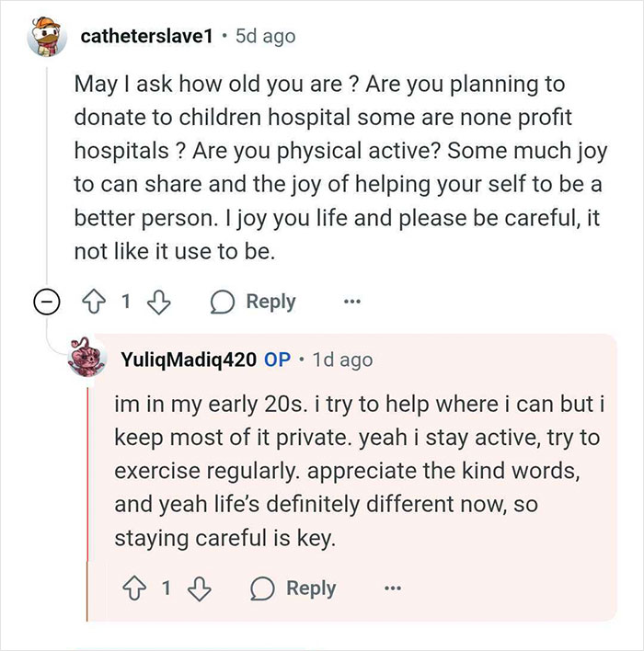The width and height of the screenshot is (644, 651).
Task: Open more options for catheterslave1's comment
Action: [x=351, y=302]
